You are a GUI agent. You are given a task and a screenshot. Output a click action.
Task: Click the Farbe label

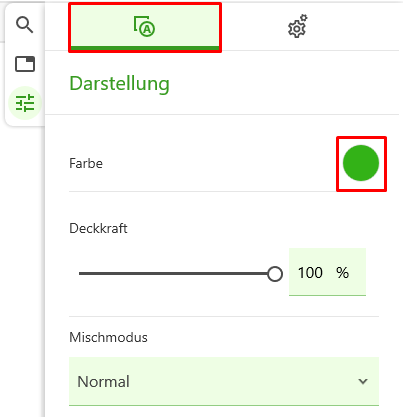pyautogui.click(x=86, y=163)
